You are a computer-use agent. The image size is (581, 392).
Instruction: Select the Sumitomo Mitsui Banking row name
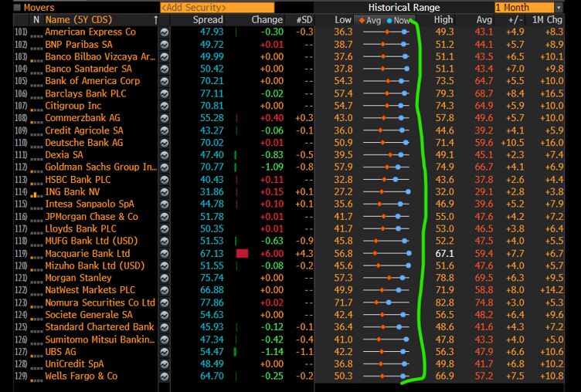pyautogui.click(x=100, y=340)
